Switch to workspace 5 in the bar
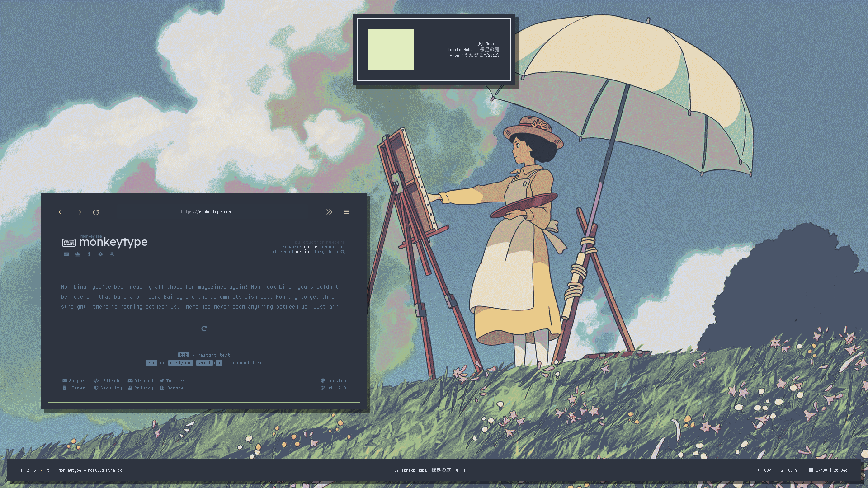Image resolution: width=868 pixels, height=488 pixels. point(48,470)
